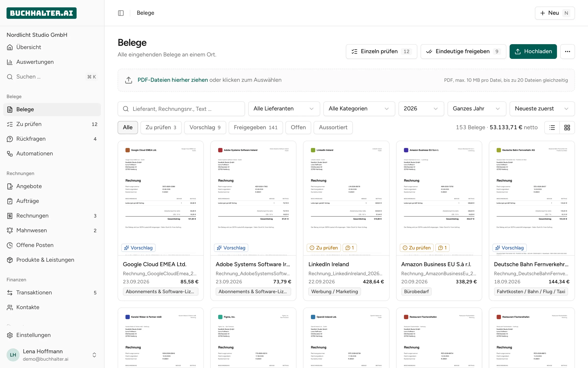Select the Vorschlag 9 filter tab
Screen dimensions: 588x368
click(x=205, y=128)
